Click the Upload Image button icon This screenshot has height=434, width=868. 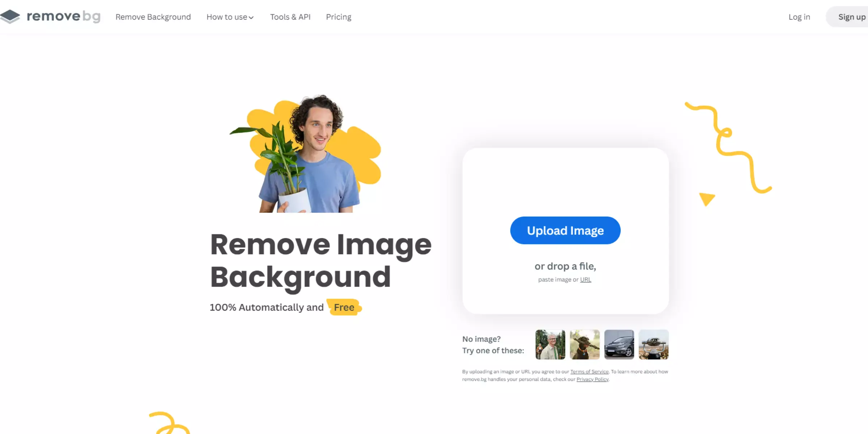[565, 230]
